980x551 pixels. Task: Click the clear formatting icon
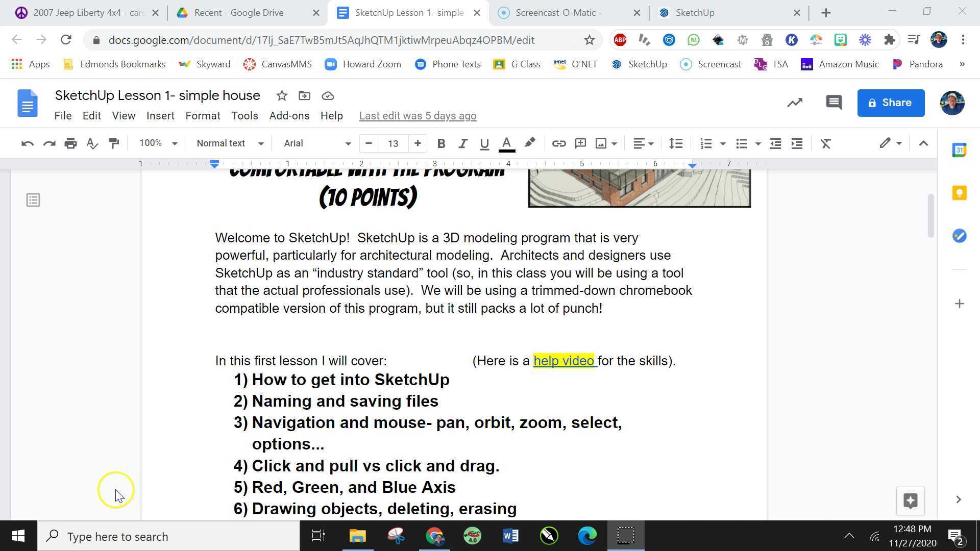point(825,143)
